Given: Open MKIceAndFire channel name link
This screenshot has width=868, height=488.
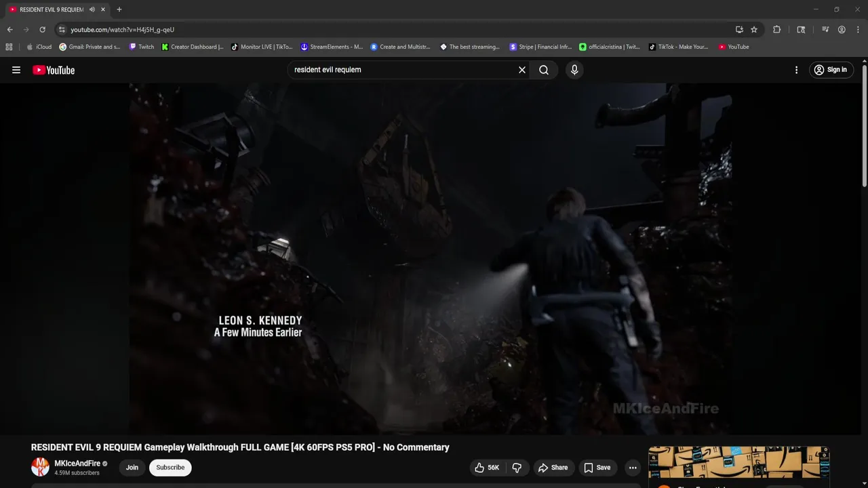Looking at the screenshot, I should pos(77,464).
